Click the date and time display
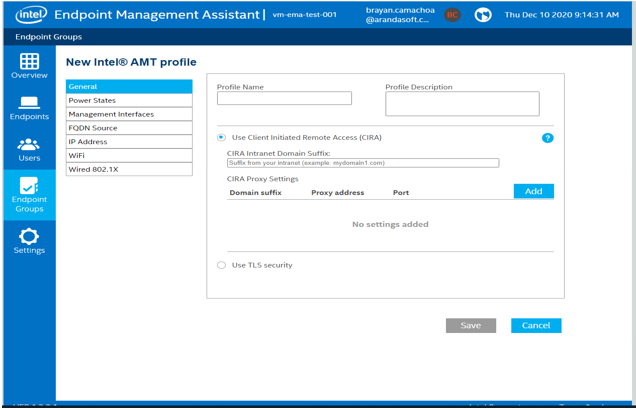 (x=561, y=15)
